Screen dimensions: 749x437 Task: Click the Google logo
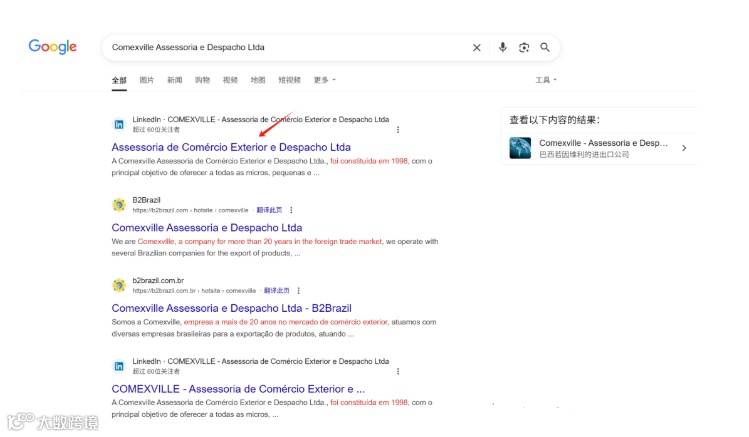coord(53,46)
